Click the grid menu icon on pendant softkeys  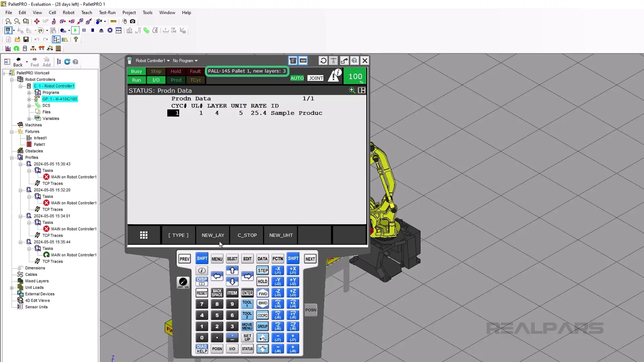point(144,235)
